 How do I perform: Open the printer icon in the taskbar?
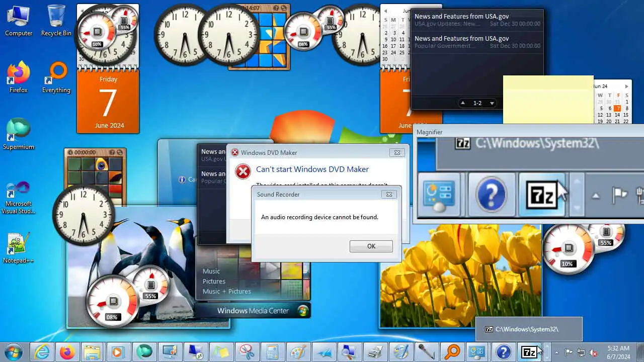tap(375, 352)
